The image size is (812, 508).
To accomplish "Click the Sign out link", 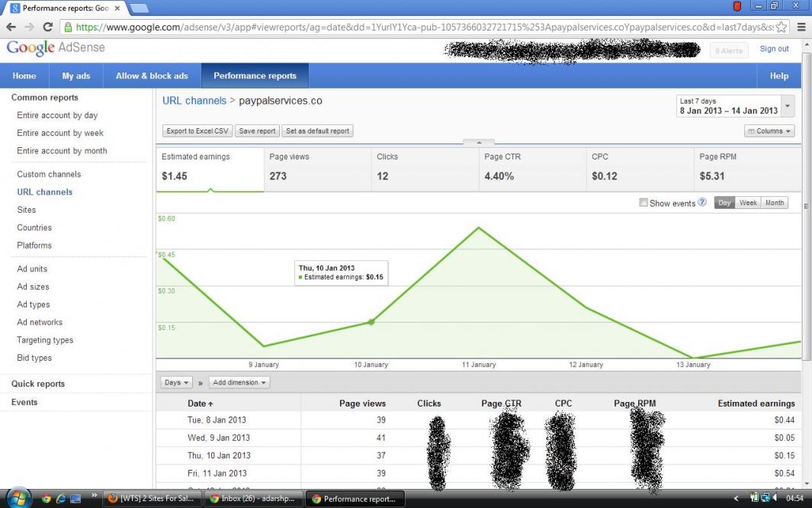I will tap(774, 49).
